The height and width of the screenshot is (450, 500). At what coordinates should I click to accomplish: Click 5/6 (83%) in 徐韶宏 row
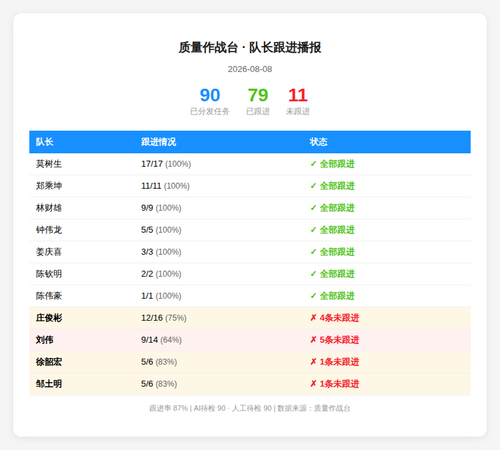pos(159,362)
